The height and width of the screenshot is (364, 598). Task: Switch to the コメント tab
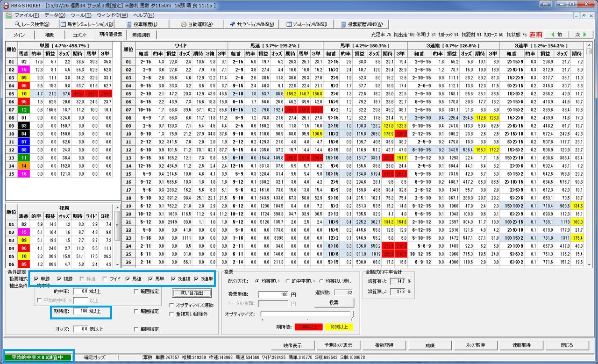click(79, 35)
